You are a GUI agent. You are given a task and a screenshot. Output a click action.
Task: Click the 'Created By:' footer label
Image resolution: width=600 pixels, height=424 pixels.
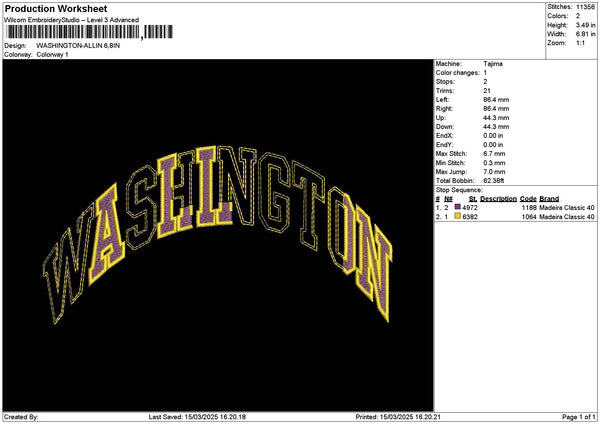pos(21,417)
